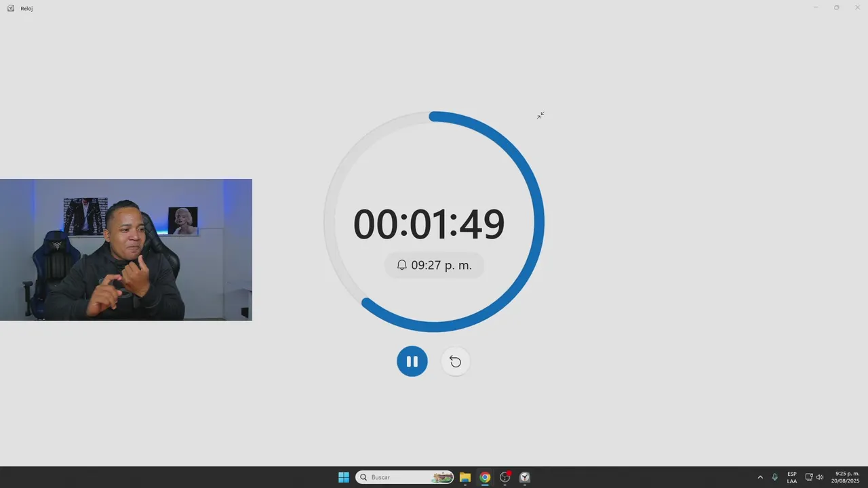Screen dimensions: 868x488
Task: Click the Reloj app icon in title bar
Action: click(11, 8)
